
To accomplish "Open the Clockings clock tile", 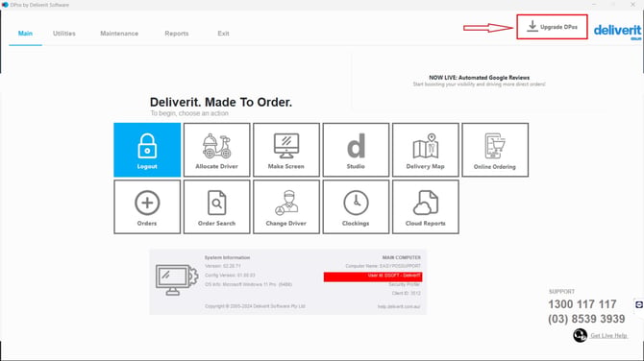I will (x=356, y=206).
